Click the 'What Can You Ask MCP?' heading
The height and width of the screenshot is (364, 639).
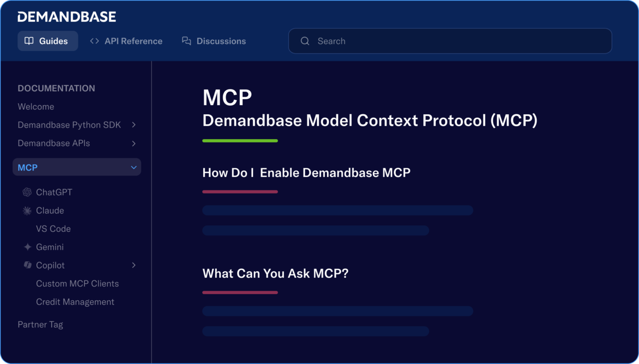click(x=276, y=273)
